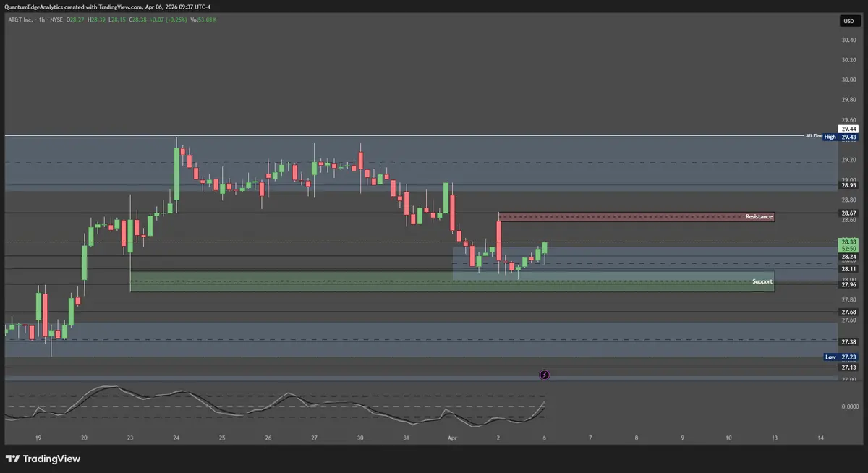Click the +0.07 (+0.25%) change value
The image size is (868, 473).
coord(168,20)
